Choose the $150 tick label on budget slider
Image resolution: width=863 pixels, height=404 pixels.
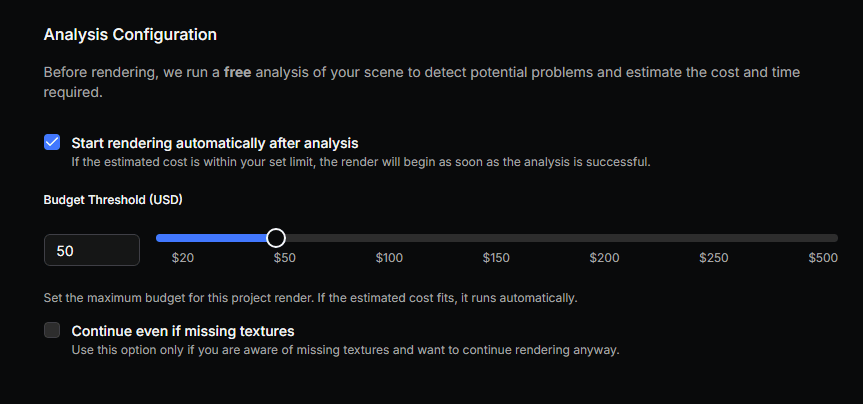point(496,258)
